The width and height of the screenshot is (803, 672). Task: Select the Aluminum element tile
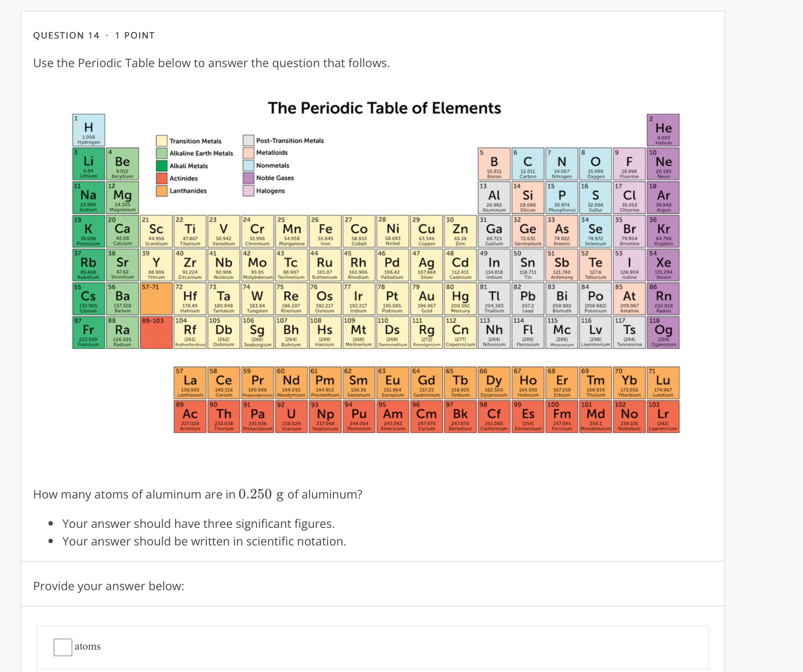494,197
